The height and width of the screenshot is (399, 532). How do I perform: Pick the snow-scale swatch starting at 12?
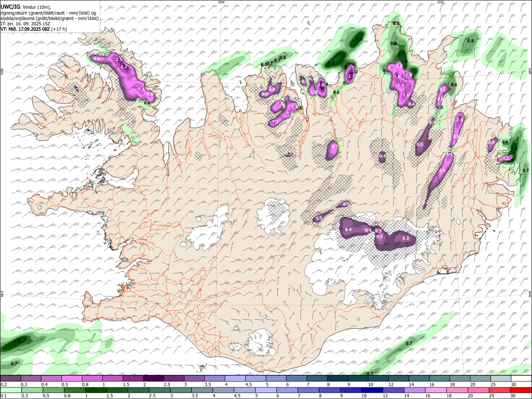click(399, 379)
